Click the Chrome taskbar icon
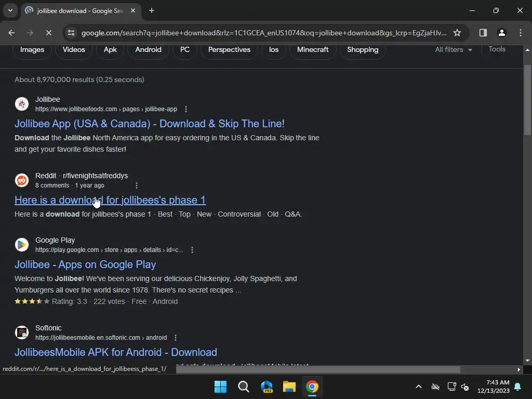 [x=312, y=387]
